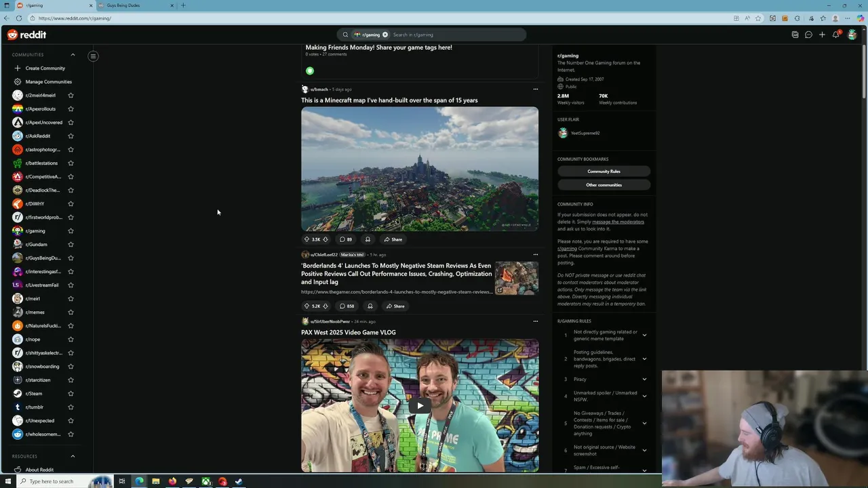Share the Borderlands 4 post
Image resolution: width=868 pixels, height=488 pixels.
tap(395, 306)
